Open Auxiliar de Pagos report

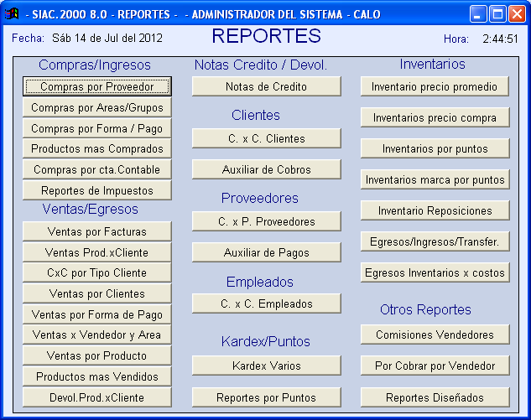(x=266, y=252)
